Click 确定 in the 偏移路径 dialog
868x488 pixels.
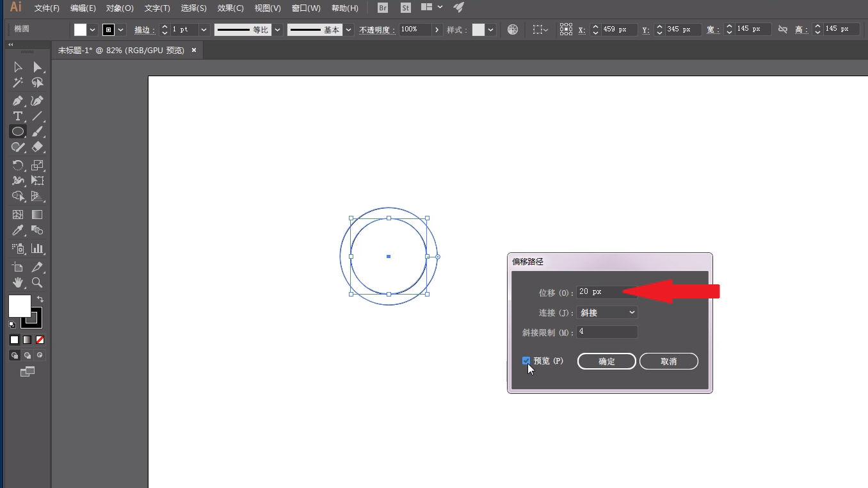pyautogui.click(x=607, y=361)
